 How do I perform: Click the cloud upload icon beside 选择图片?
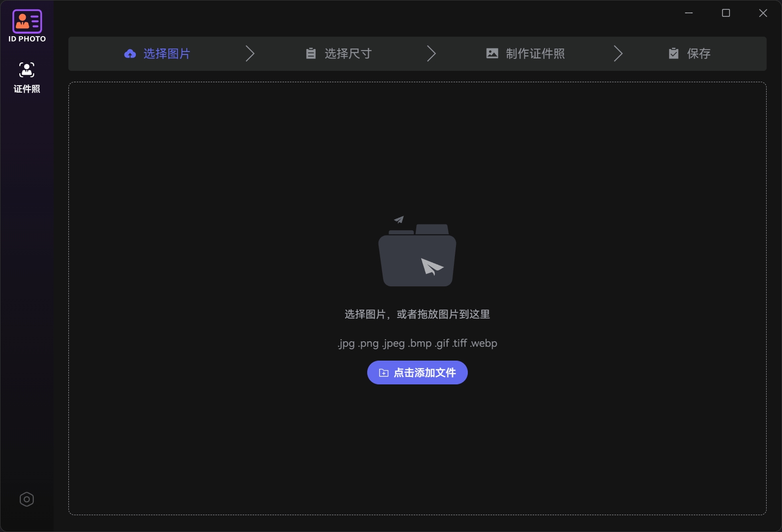point(130,53)
